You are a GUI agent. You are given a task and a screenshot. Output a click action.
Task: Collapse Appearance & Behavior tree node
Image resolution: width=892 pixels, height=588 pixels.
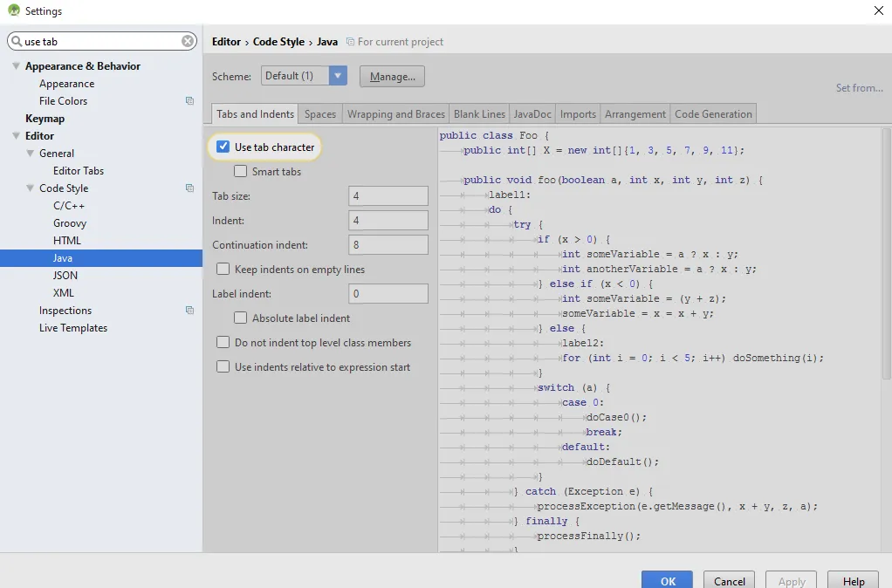(17, 66)
